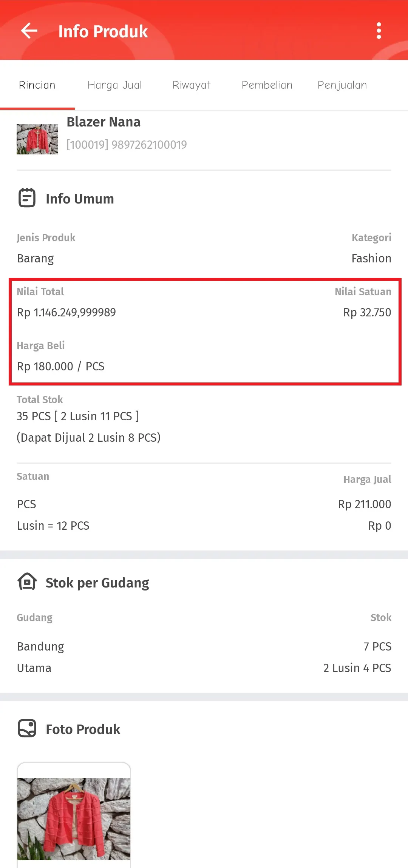Click the back arrow in the header
Image resolution: width=408 pixels, height=868 pixels.
point(28,31)
